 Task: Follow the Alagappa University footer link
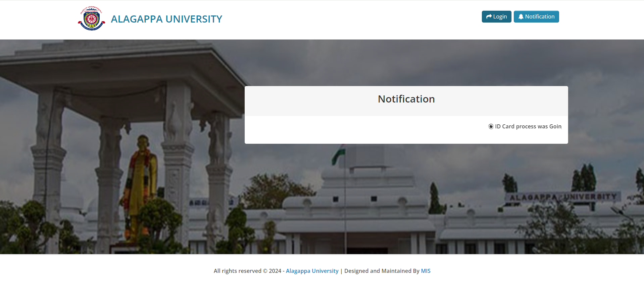[x=312, y=271]
